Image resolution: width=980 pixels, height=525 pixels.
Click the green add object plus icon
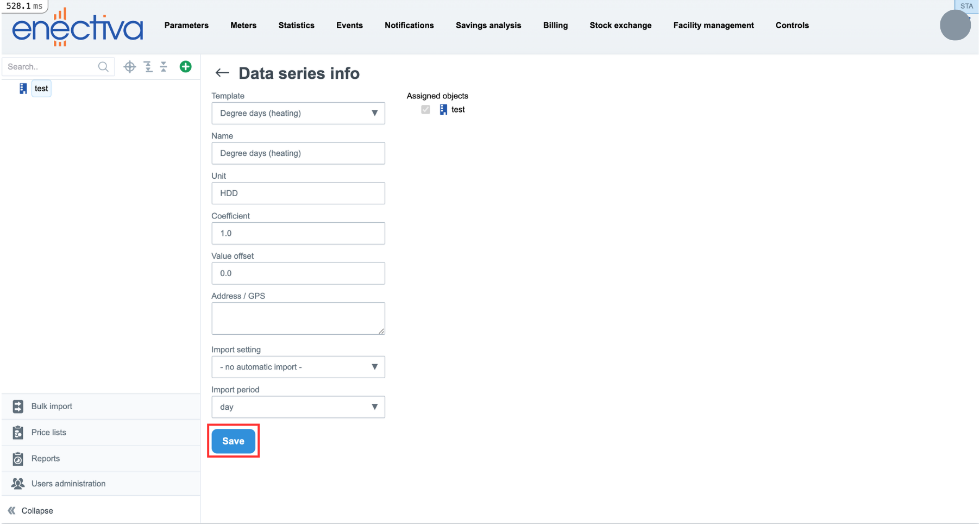[x=185, y=67]
